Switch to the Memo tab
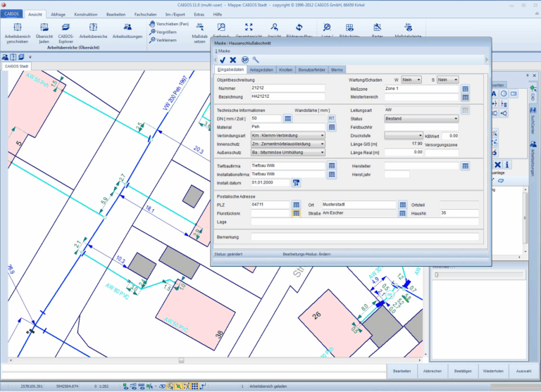The width and height of the screenshot is (541, 392). [337, 70]
